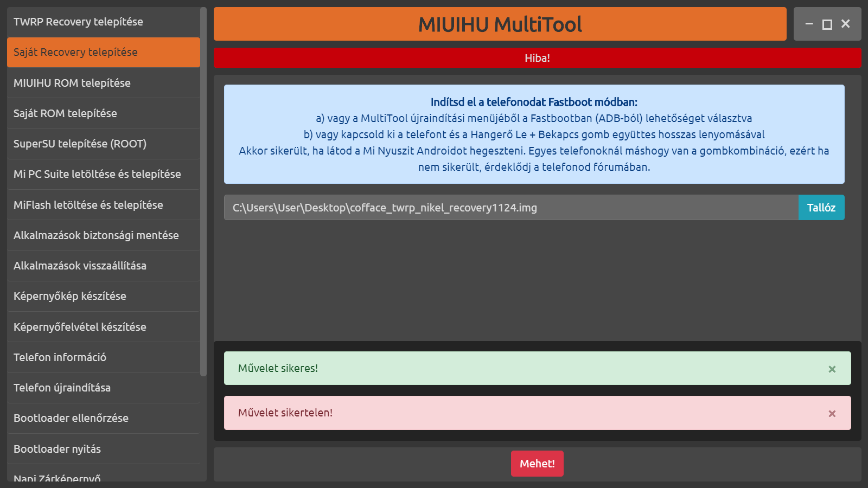Screen dimensions: 868x488
Task: Dismiss the 'Művelet sikeres!' alert
Action: [832, 369]
